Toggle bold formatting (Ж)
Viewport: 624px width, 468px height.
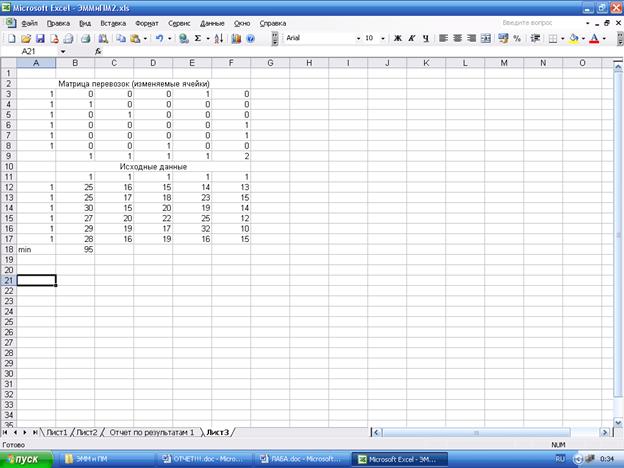coord(398,38)
